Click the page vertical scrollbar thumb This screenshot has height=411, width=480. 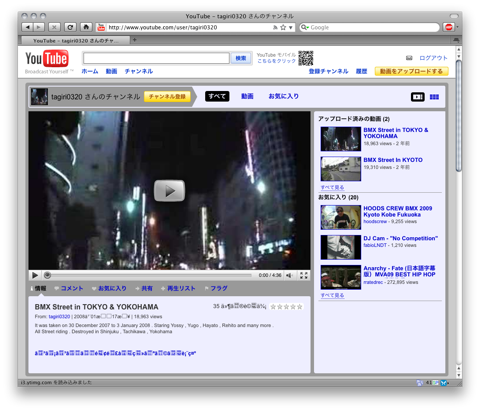pos(459,115)
